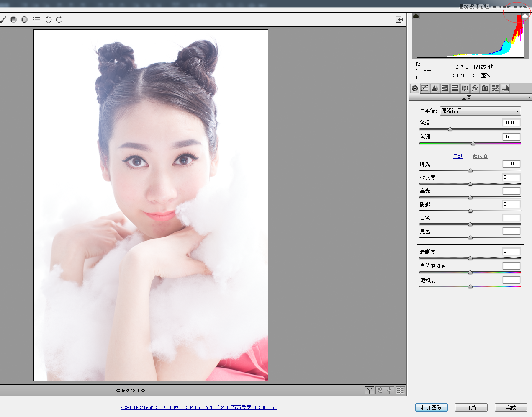Click the 色温 temperature value field
Image resolution: width=532 pixels, height=417 pixels.
tap(511, 123)
